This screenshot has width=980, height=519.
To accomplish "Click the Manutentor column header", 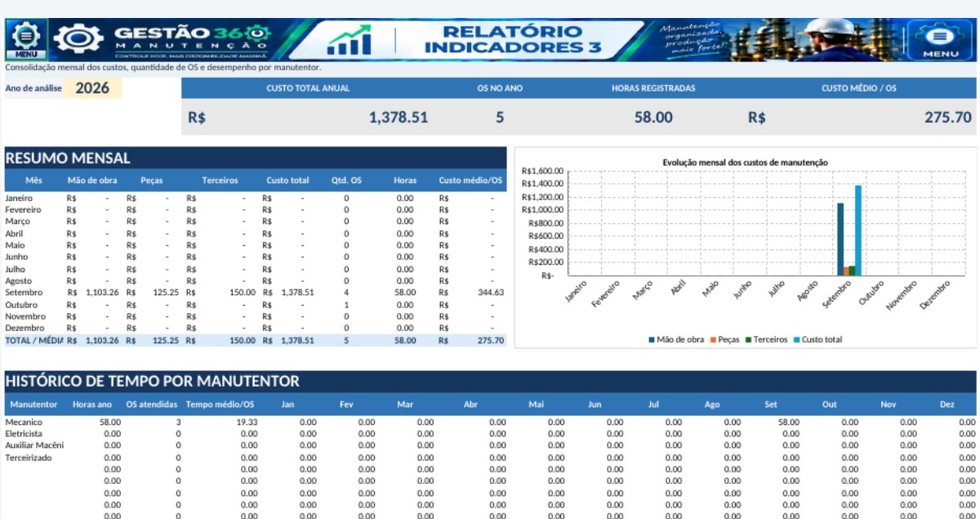I will tap(33, 405).
